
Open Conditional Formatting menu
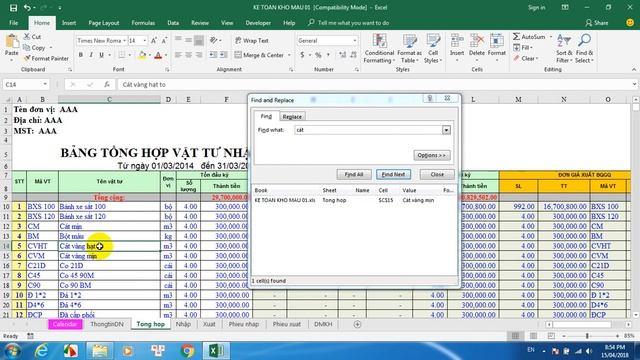(x=379, y=49)
